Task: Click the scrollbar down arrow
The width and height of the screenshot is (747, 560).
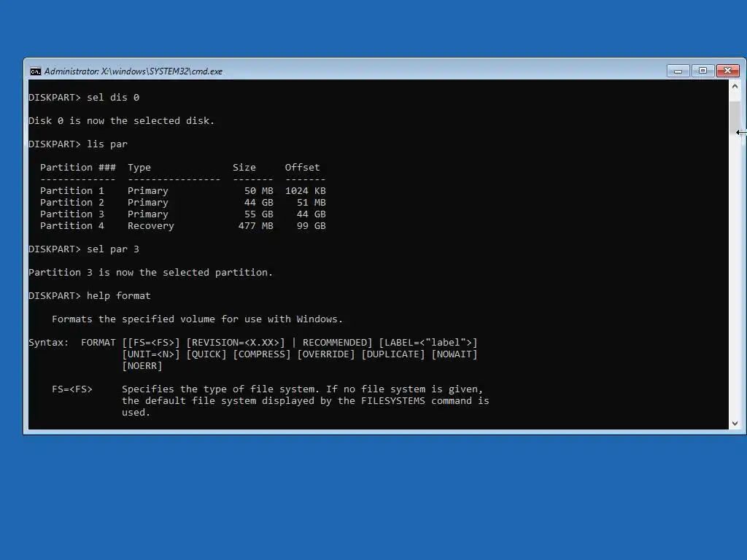Action: tap(735, 424)
